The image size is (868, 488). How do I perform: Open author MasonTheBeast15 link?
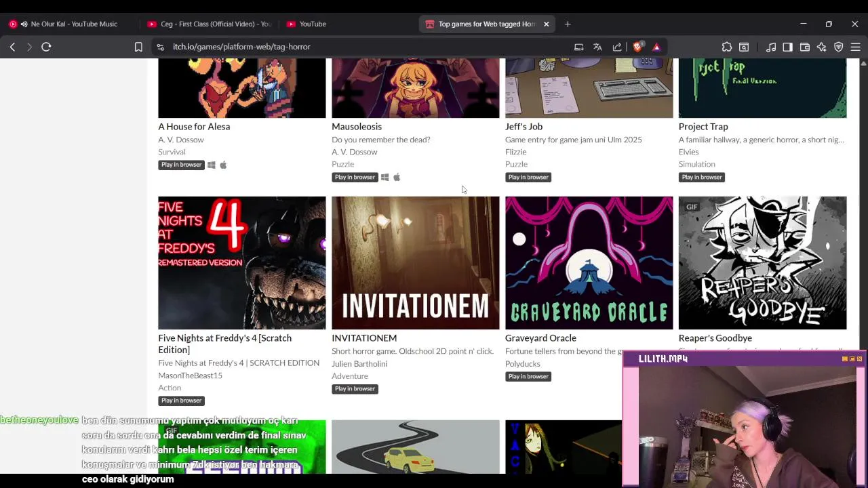[x=190, y=375]
